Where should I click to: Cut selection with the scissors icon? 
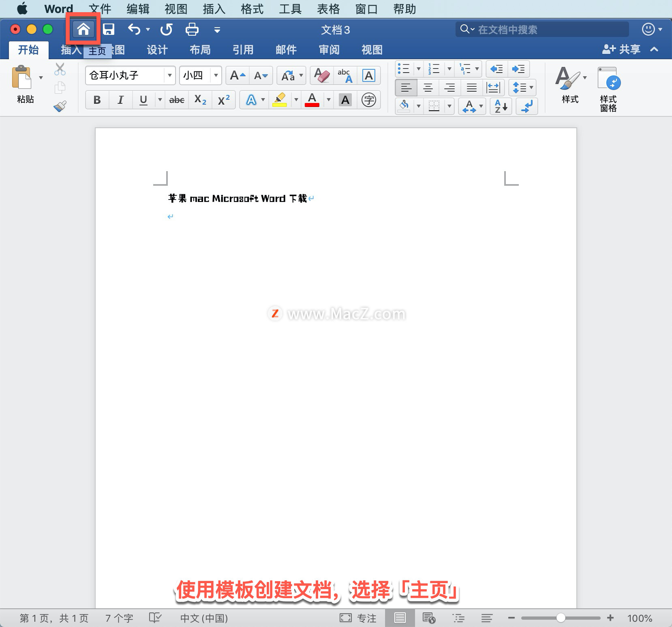pyautogui.click(x=60, y=69)
